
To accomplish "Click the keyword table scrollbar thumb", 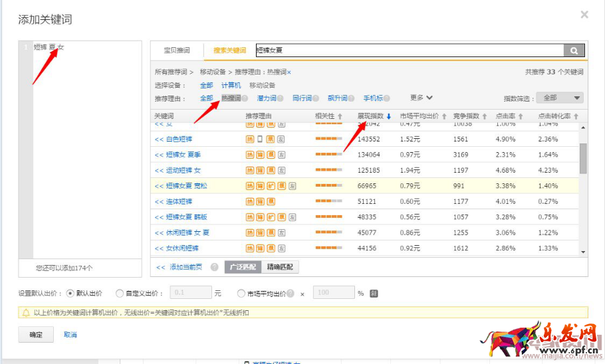I will click(583, 159).
